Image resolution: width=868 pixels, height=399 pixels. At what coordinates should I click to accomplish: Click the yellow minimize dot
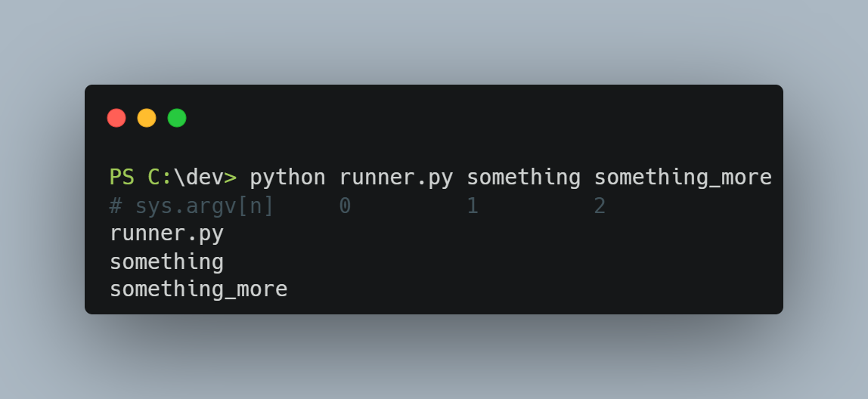coord(147,118)
